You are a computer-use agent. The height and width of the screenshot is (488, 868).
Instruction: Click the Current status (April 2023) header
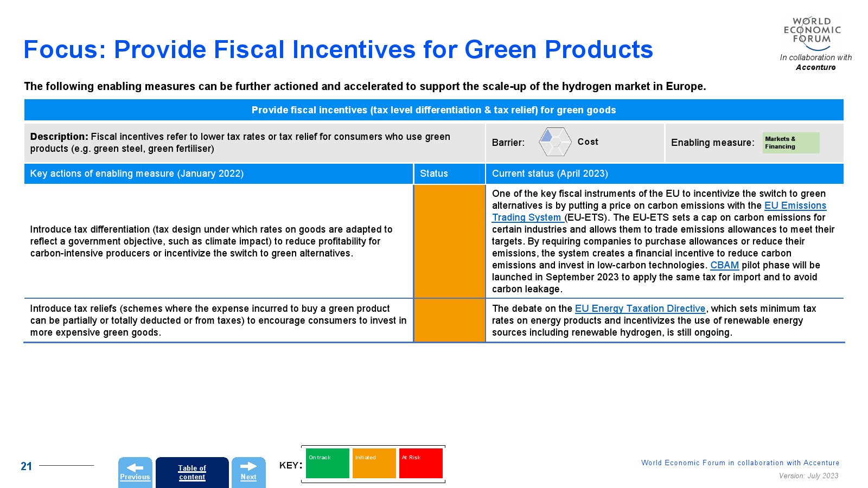(x=550, y=174)
